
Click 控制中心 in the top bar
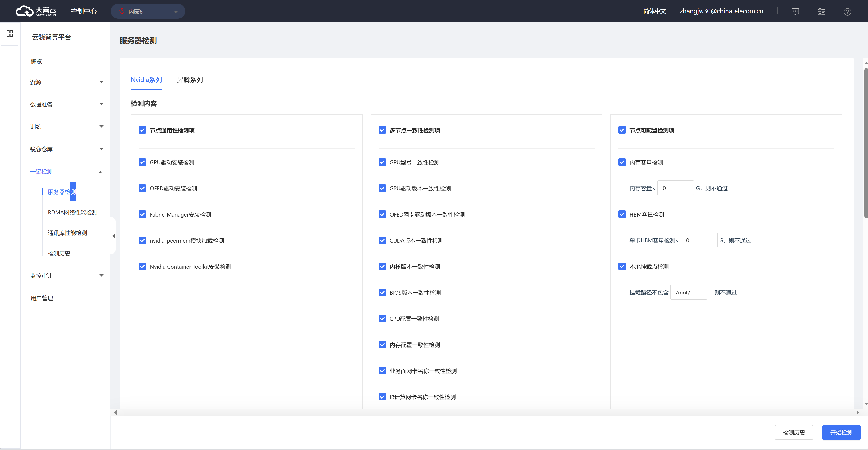pyautogui.click(x=84, y=11)
